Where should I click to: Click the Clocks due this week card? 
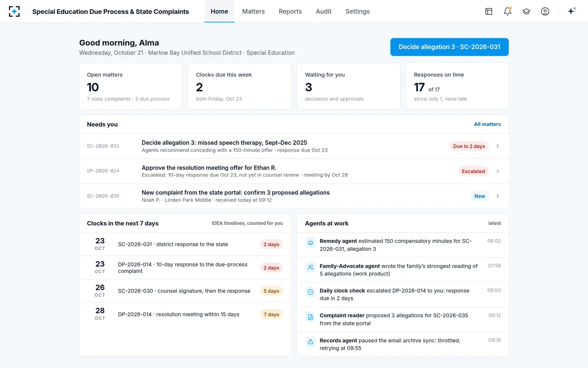coord(239,86)
